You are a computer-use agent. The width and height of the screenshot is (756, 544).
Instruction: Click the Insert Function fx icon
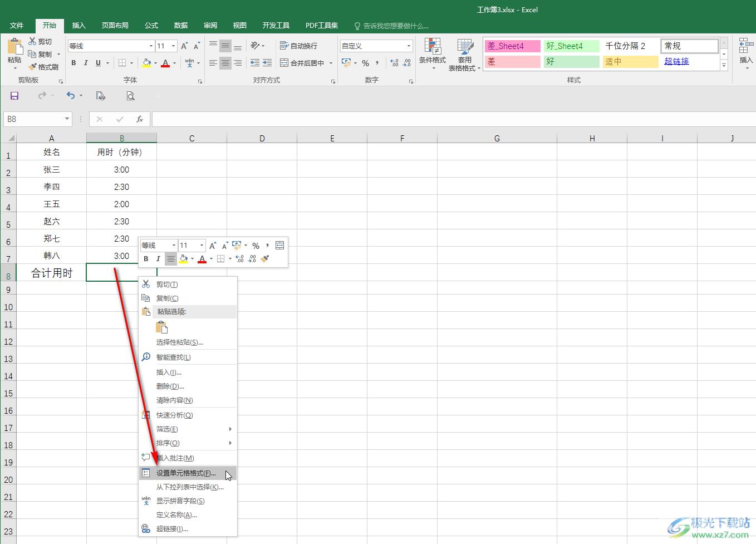click(140, 119)
